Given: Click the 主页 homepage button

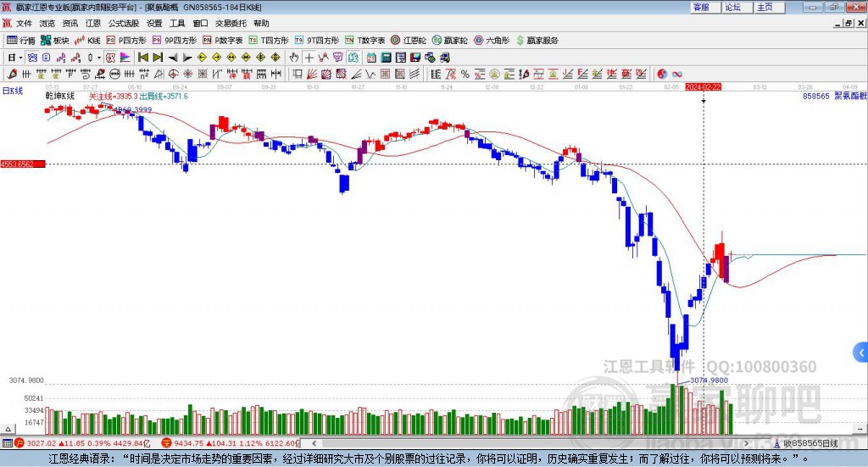Looking at the screenshot, I should pyautogui.click(x=770, y=7).
